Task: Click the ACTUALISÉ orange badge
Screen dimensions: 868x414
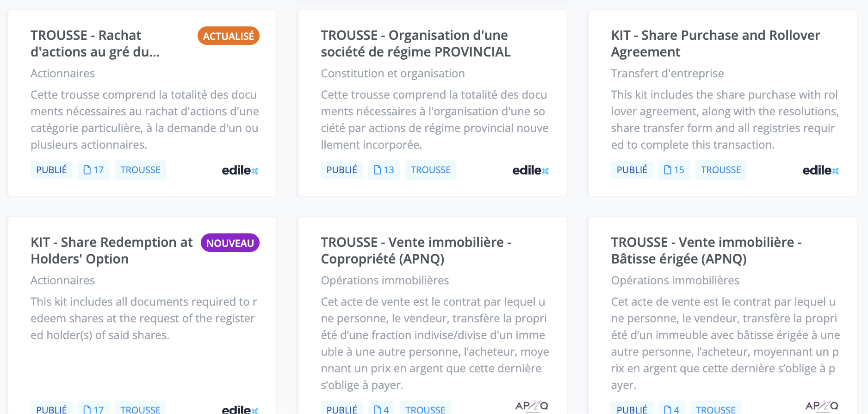Action: 229,36
